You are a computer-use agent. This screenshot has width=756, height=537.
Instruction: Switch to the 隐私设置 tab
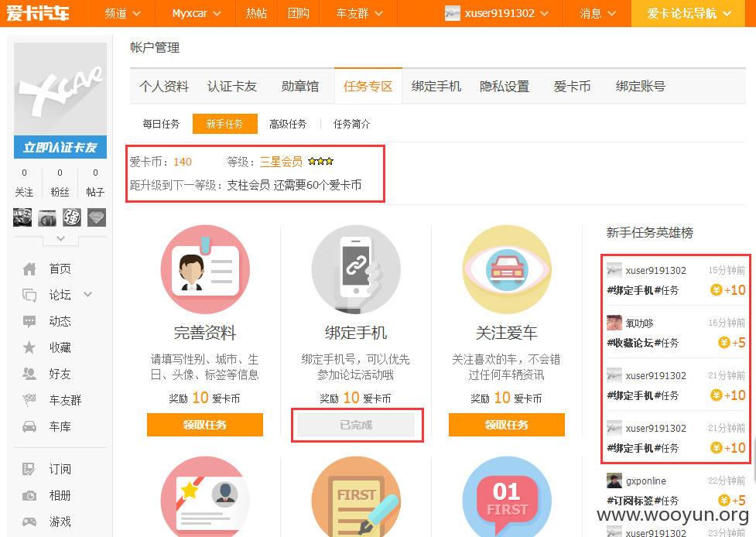point(505,87)
